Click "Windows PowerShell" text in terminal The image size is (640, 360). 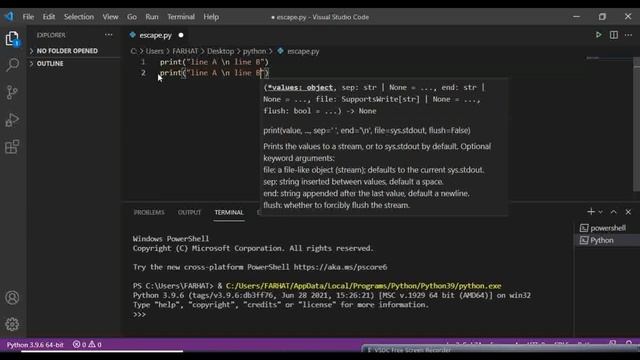[171, 239]
